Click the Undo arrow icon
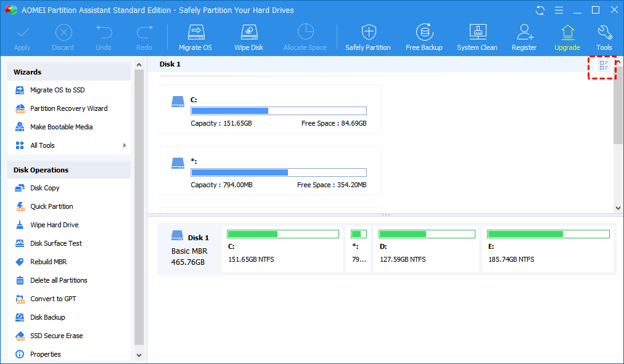 [x=104, y=32]
